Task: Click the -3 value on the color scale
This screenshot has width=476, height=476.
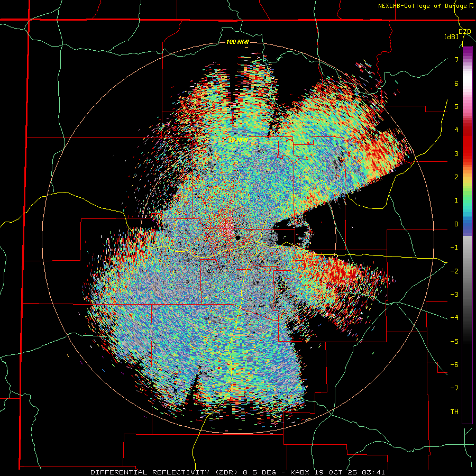Action: (454, 295)
